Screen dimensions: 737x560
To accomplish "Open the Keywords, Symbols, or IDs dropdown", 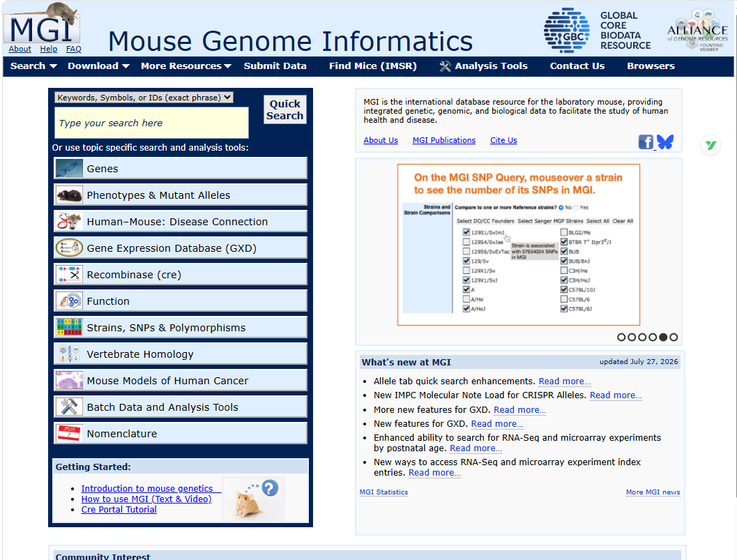I will 144,98.
